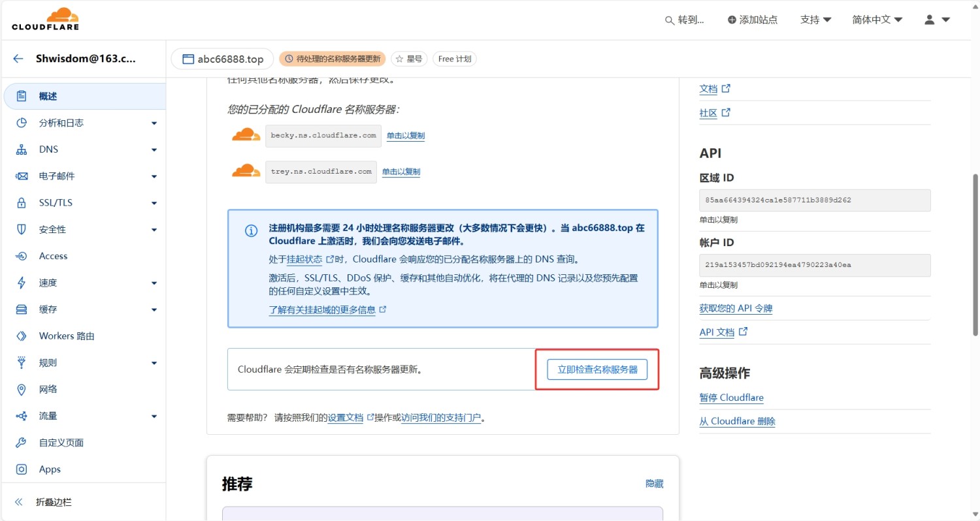
Task: Open 了解有关挂起域的更多信息 link
Action: click(322, 309)
